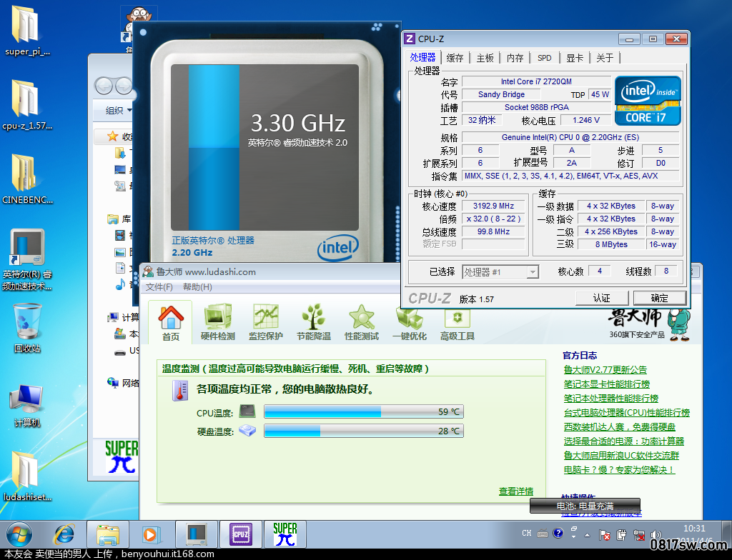Click the Super PI taskbar icon
The image size is (732, 560).
285,534
